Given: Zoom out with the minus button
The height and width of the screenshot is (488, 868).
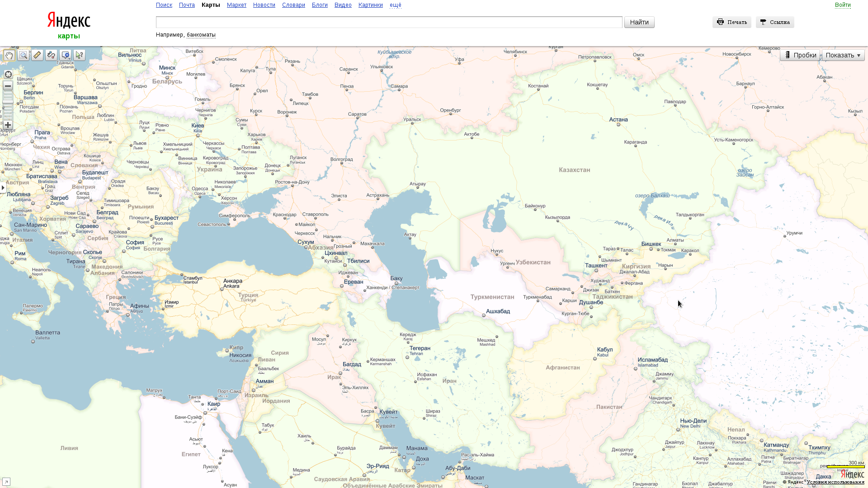Looking at the screenshot, I should pos(8,86).
